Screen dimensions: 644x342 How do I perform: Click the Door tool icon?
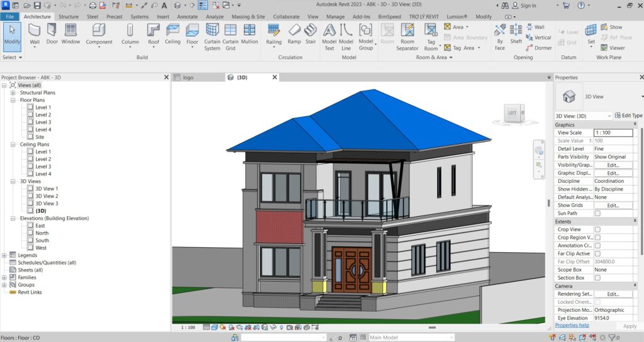pyautogui.click(x=52, y=33)
